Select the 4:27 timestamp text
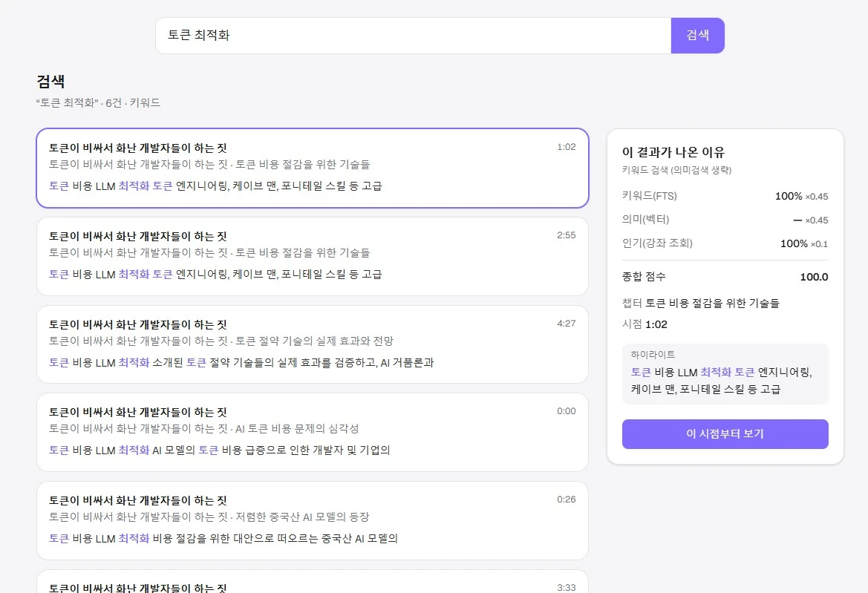 (x=567, y=324)
